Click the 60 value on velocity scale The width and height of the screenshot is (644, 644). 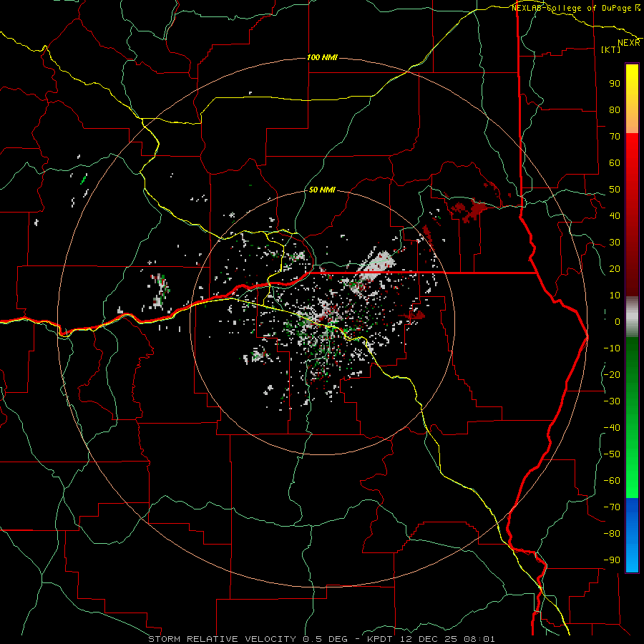[615, 162]
